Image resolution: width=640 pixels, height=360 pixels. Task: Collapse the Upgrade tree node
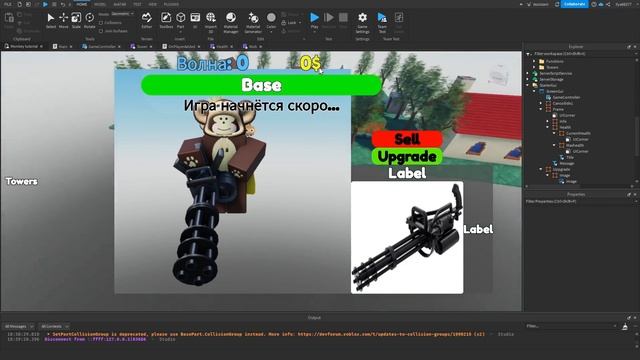point(541,169)
